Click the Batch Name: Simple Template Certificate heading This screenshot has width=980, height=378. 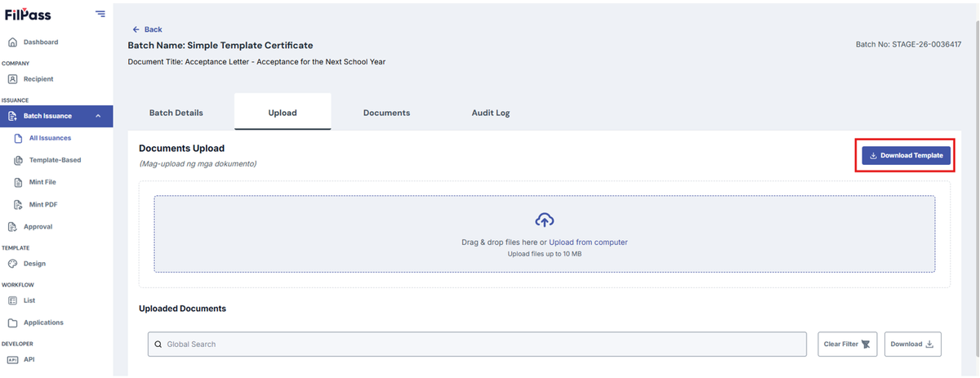tap(220, 45)
